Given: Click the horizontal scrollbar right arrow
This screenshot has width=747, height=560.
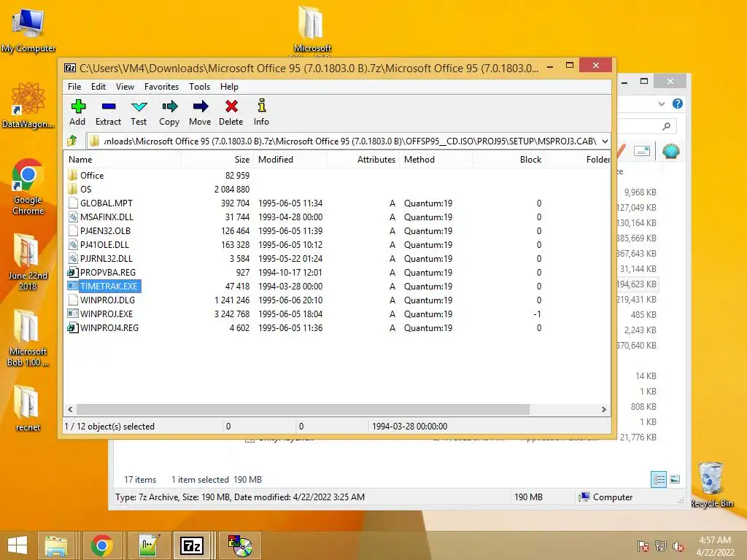Looking at the screenshot, I should [x=603, y=409].
